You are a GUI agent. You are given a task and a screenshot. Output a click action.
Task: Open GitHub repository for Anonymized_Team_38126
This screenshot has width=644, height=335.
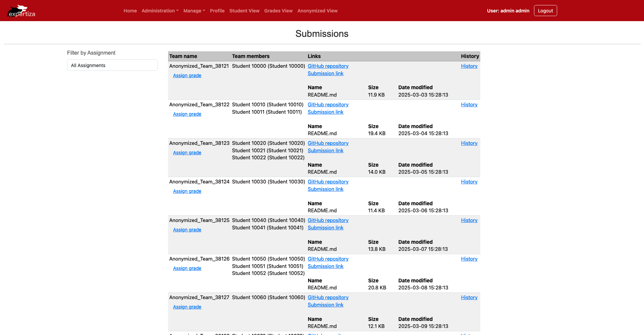point(328,259)
